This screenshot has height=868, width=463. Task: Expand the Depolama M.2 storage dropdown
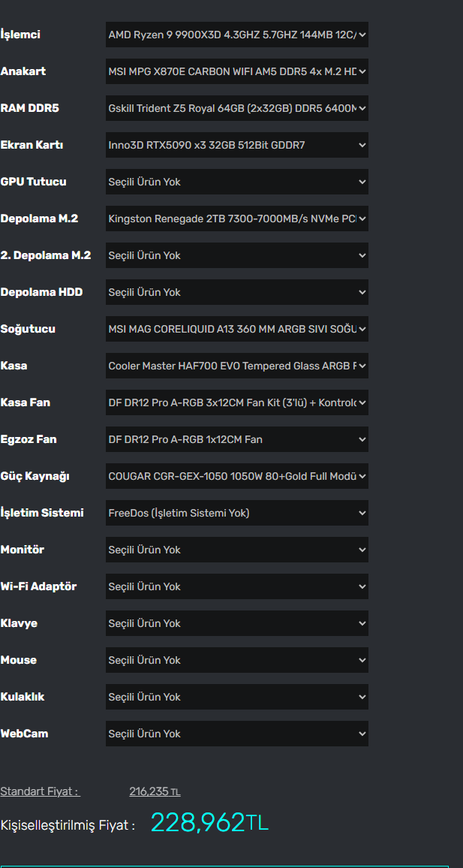point(236,219)
